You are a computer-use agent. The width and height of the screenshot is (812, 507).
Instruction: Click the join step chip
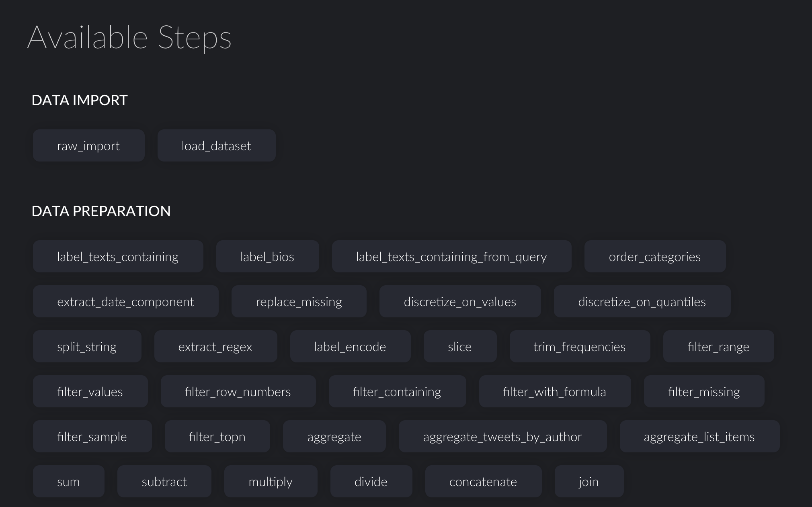coord(589,481)
